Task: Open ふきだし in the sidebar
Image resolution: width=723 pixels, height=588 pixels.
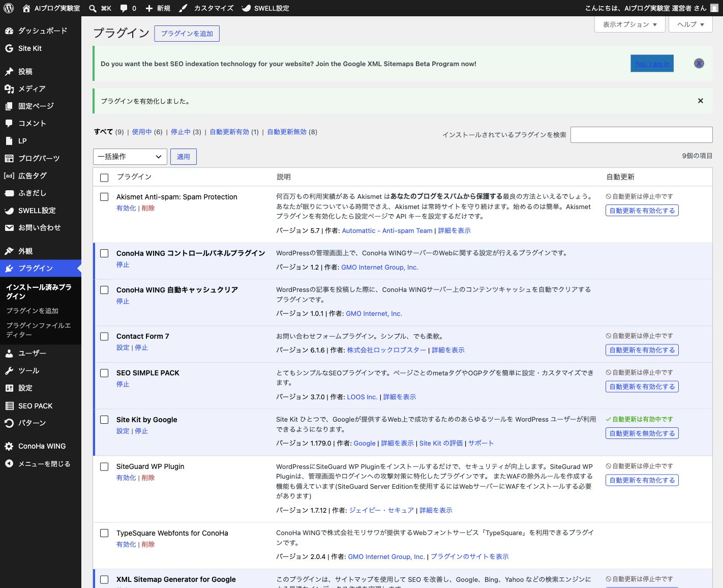Action: tap(41, 193)
